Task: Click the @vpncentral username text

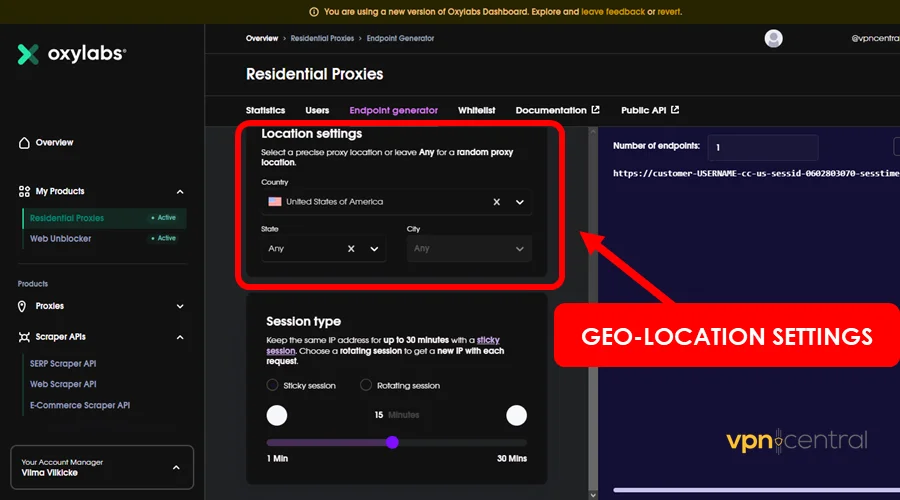Action: (x=875, y=38)
